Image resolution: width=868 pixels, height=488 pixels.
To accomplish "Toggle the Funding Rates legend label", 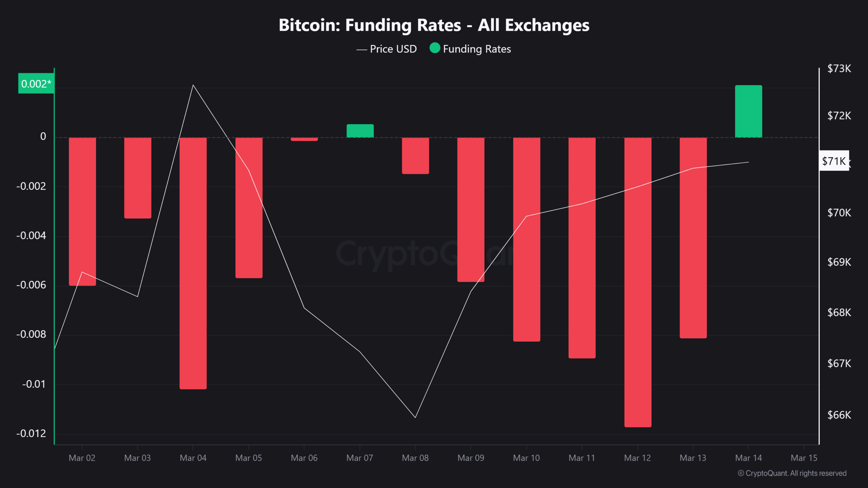I will click(x=476, y=49).
